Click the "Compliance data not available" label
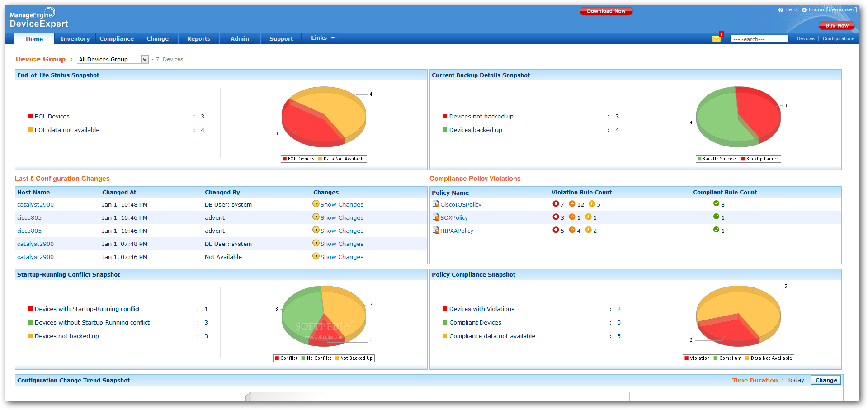 pos(492,336)
